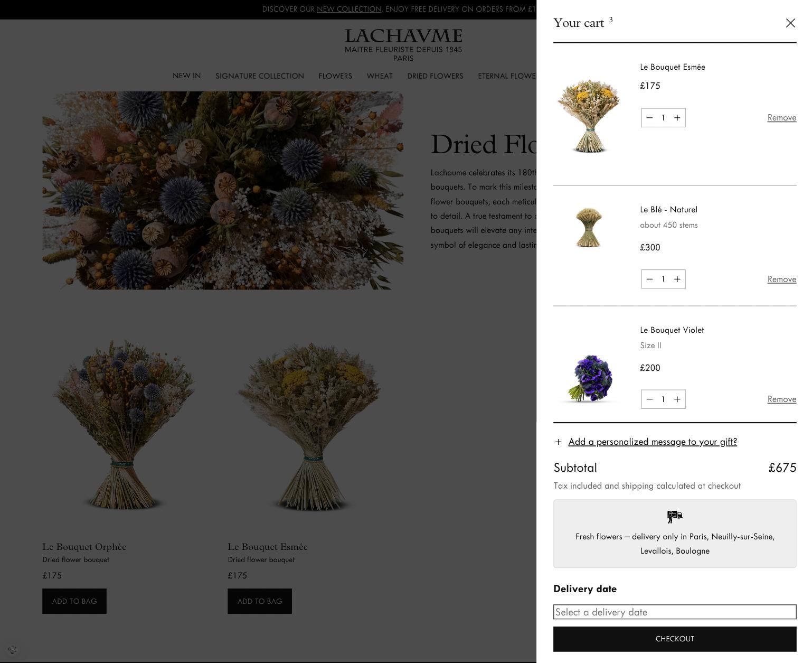This screenshot has width=812, height=663.
Task: Open Le Bouquet Violet thumbnail in cart
Action: (589, 377)
